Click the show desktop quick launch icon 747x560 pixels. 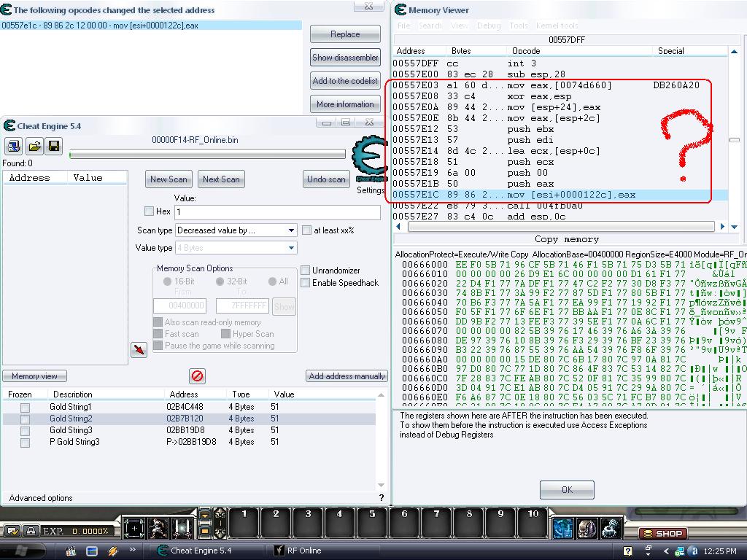tap(91, 551)
